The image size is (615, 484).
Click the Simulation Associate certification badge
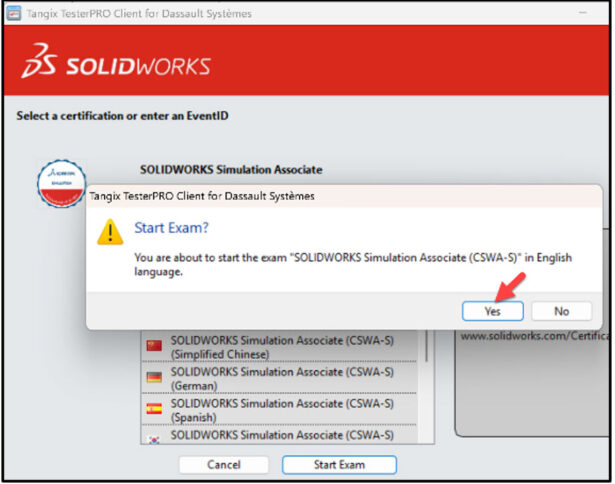point(62,183)
